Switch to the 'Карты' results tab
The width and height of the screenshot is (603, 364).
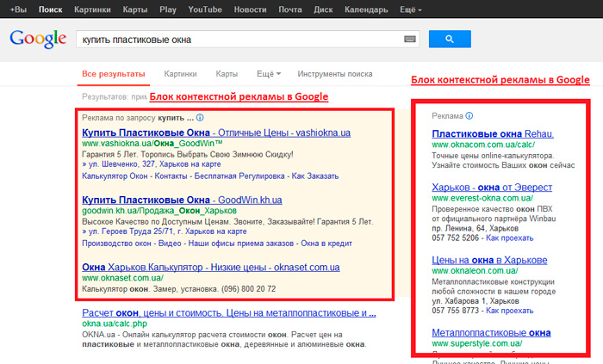coord(227,74)
